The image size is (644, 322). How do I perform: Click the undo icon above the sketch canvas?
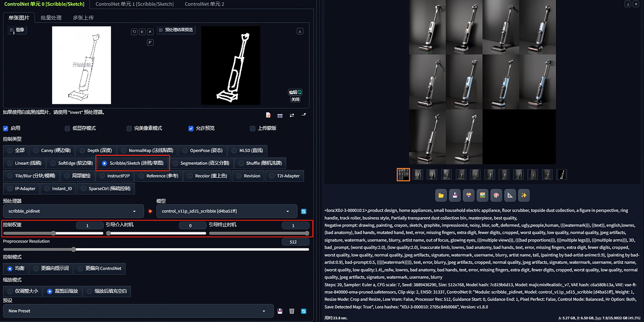pos(134,32)
